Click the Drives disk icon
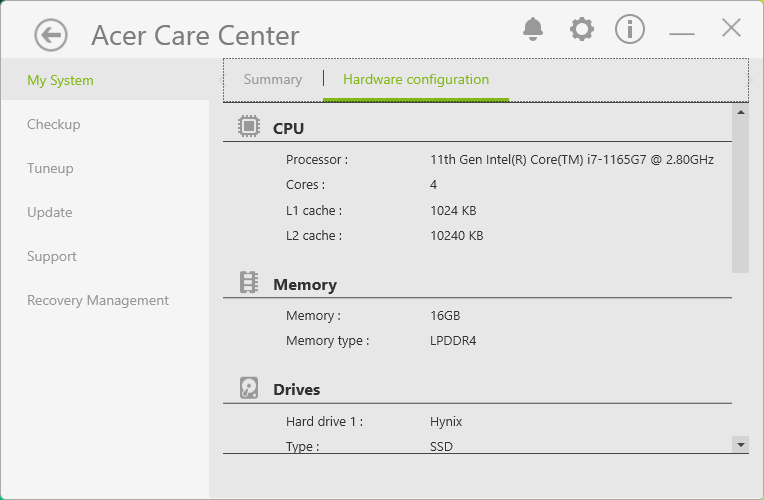Viewport: 764px width, 500px height. coord(249,388)
